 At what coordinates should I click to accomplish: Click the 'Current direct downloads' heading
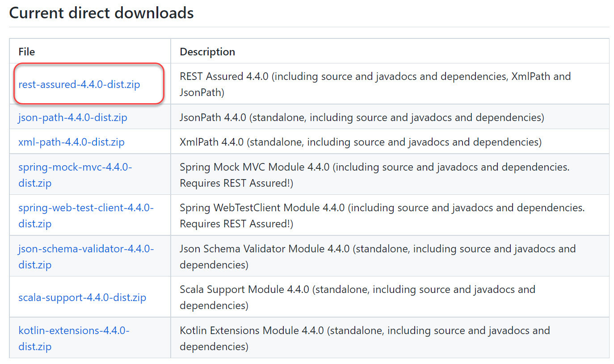[101, 13]
